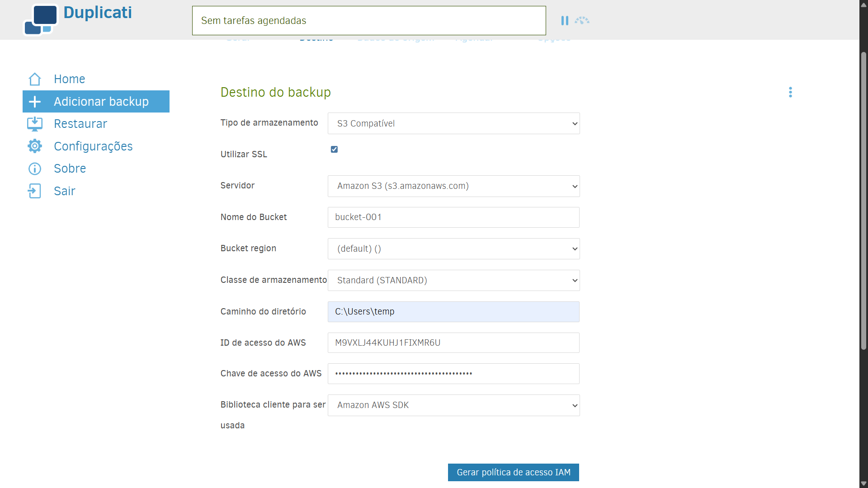Open the Biblioteca cliente dropdown
The height and width of the screenshot is (488, 868).
pyautogui.click(x=453, y=405)
